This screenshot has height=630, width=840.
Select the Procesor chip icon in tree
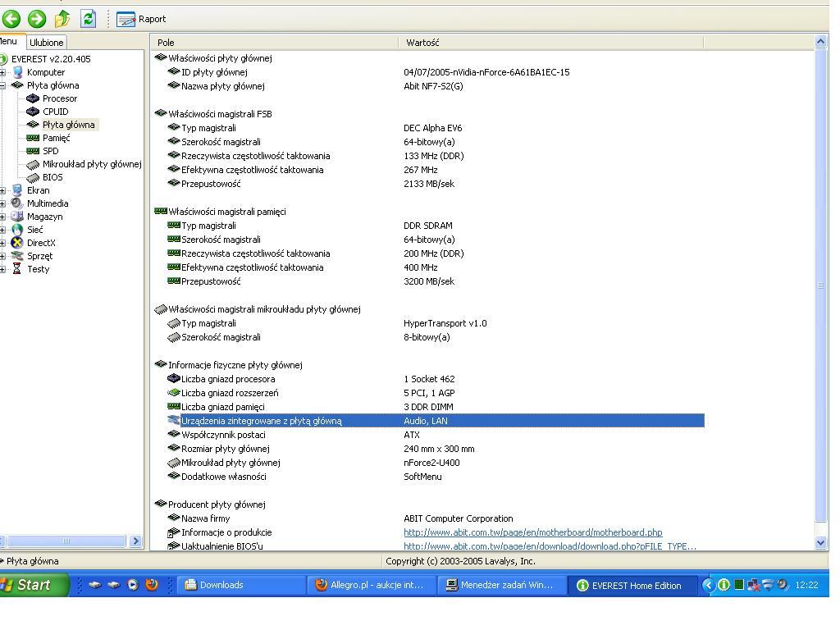[x=33, y=98]
